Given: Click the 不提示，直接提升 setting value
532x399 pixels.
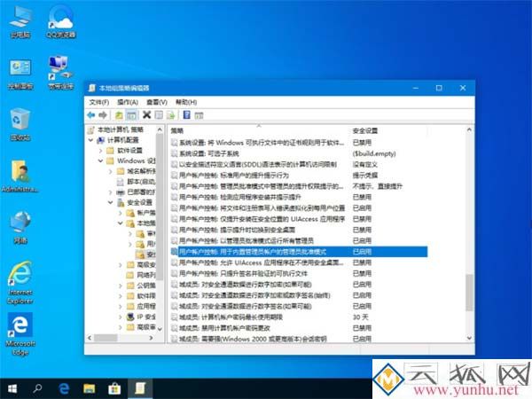Looking at the screenshot, I should [x=378, y=186].
